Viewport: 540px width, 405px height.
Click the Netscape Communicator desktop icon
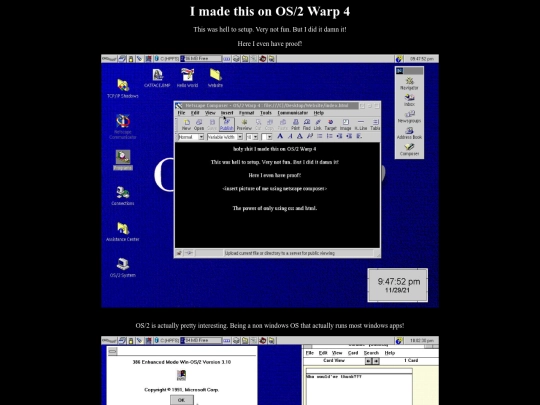point(123,126)
